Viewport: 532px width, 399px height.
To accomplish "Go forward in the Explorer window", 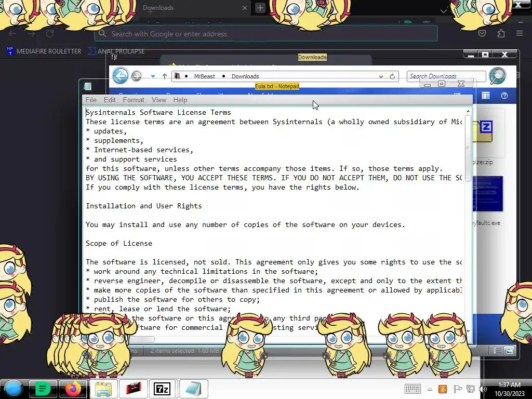I will click(x=137, y=76).
